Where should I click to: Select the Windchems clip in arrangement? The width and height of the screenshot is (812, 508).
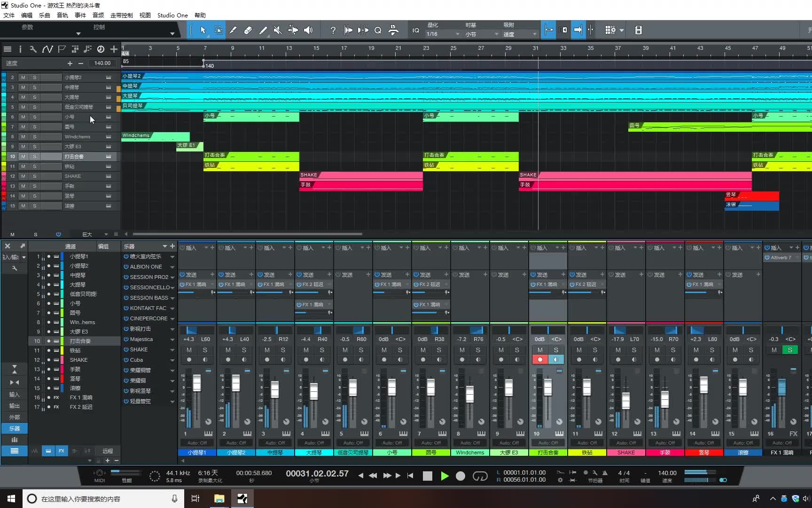156,137
